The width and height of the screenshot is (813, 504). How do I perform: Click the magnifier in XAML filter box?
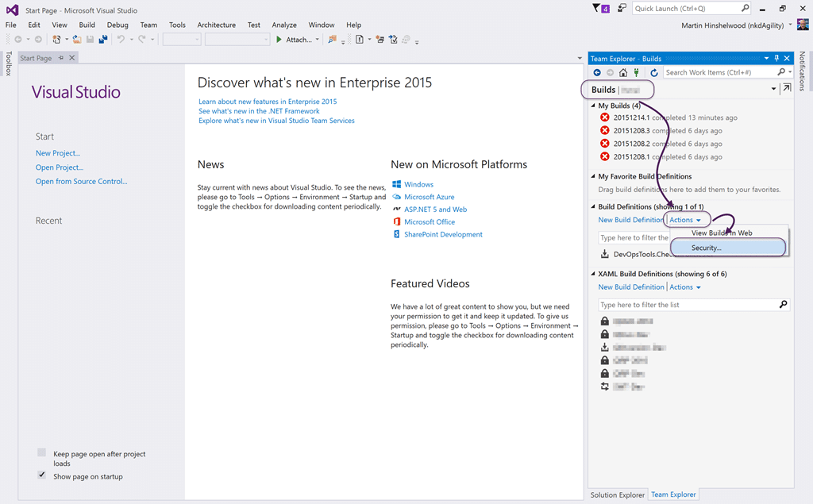click(x=783, y=304)
